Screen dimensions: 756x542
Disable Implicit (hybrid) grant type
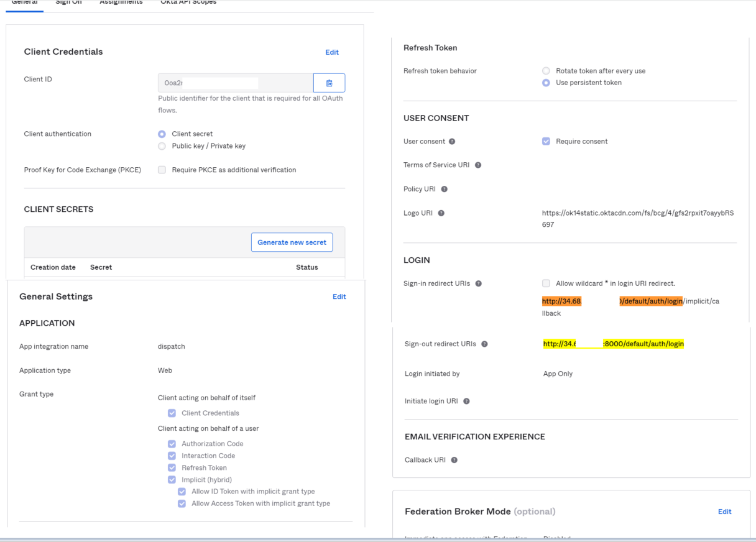(x=172, y=479)
